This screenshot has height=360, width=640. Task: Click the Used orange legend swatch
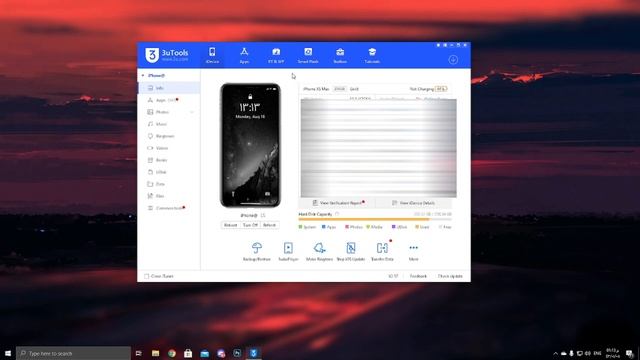(417, 227)
